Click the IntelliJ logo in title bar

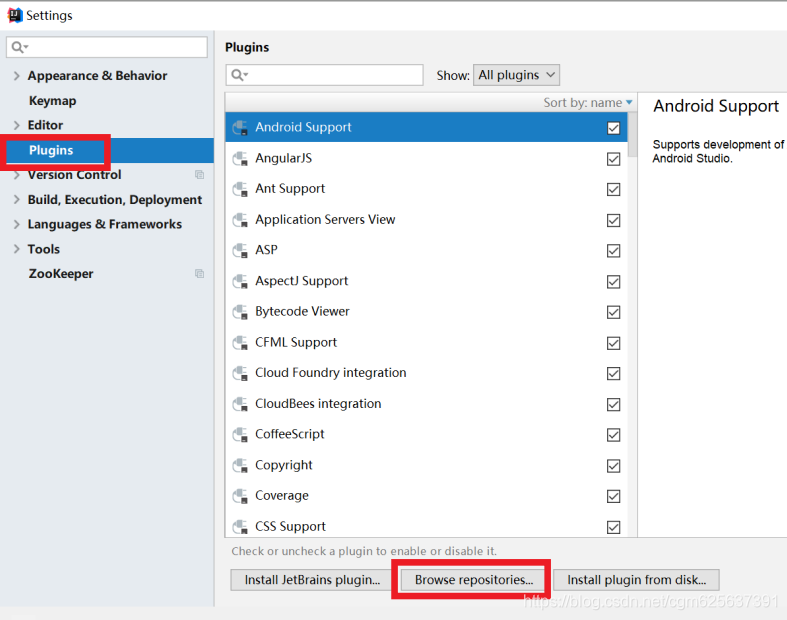click(x=15, y=16)
